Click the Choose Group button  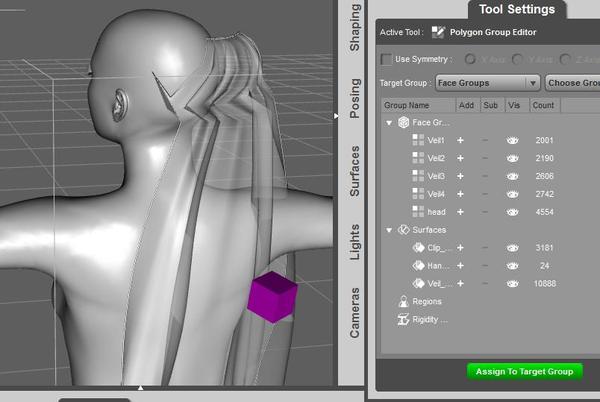click(572, 83)
